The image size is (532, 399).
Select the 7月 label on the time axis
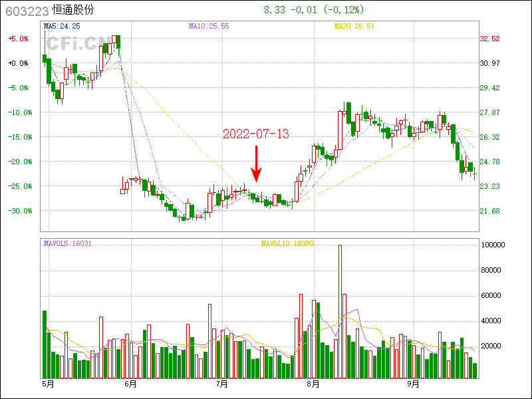pos(222,384)
